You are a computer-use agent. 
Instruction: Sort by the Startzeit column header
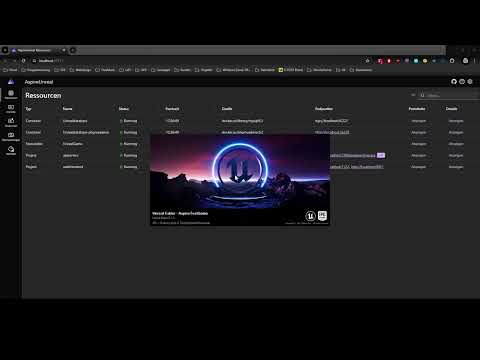point(172,109)
